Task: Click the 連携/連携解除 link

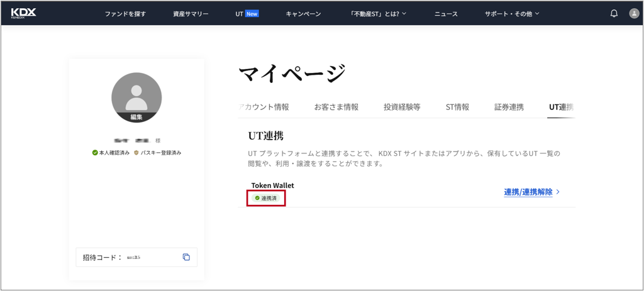Action: click(x=528, y=192)
